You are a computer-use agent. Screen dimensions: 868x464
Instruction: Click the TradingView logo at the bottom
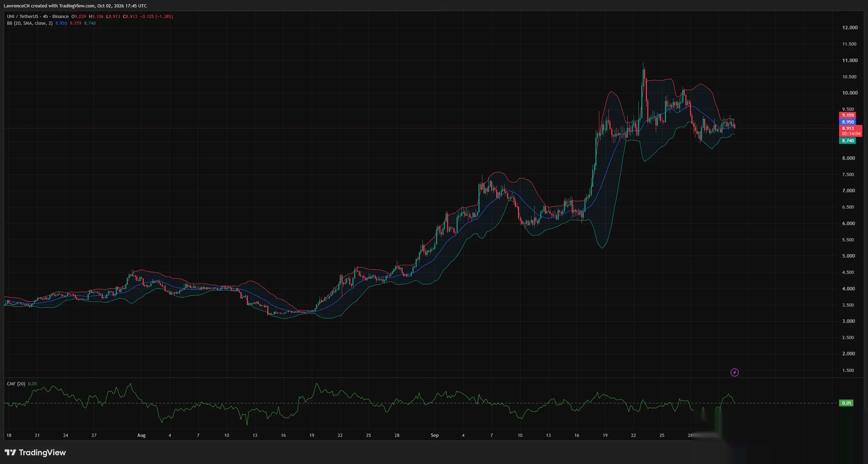click(35, 452)
